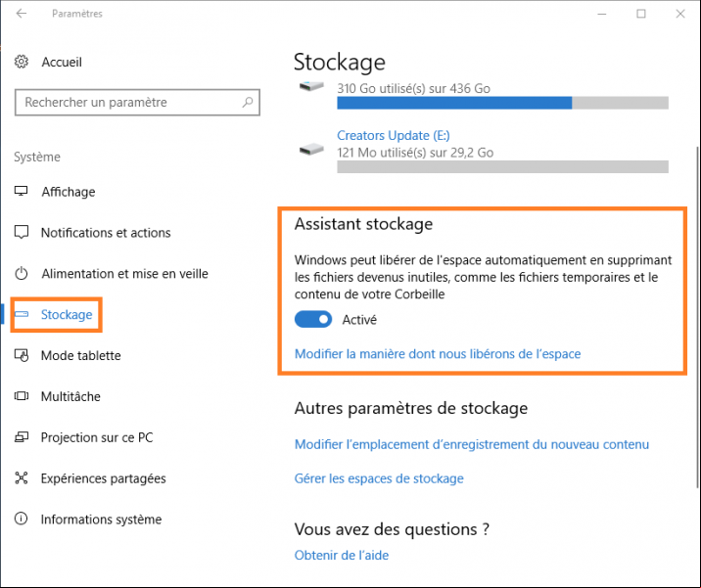The image size is (701, 588).
Task: Click the Informations système info icon
Action: (x=21, y=519)
